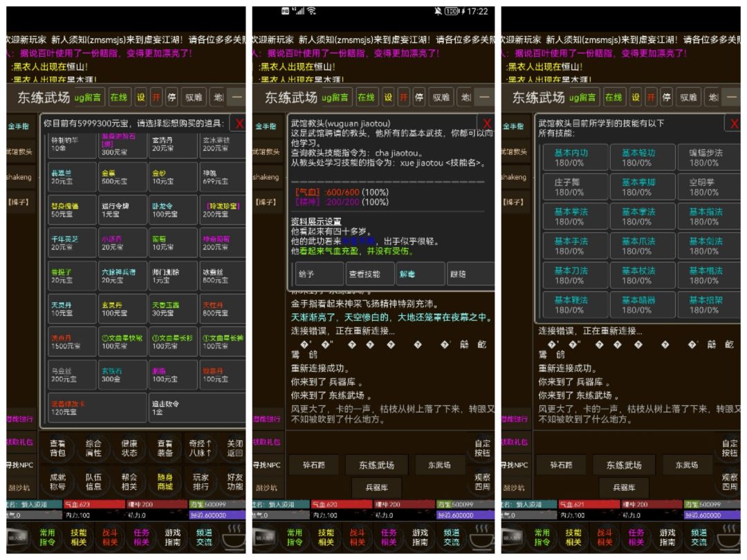Tap the red 气血 623 status bar

pos(93,504)
